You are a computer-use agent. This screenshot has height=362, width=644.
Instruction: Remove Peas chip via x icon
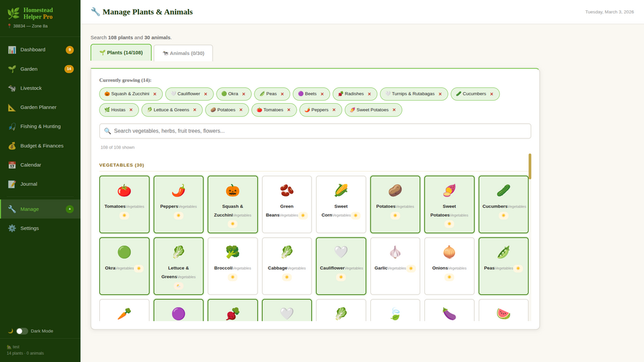[282, 94]
